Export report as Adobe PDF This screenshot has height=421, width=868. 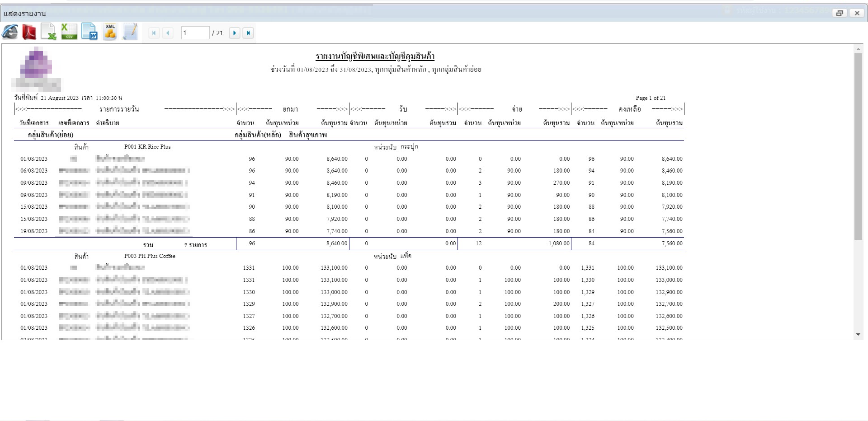tap(29, 32)
